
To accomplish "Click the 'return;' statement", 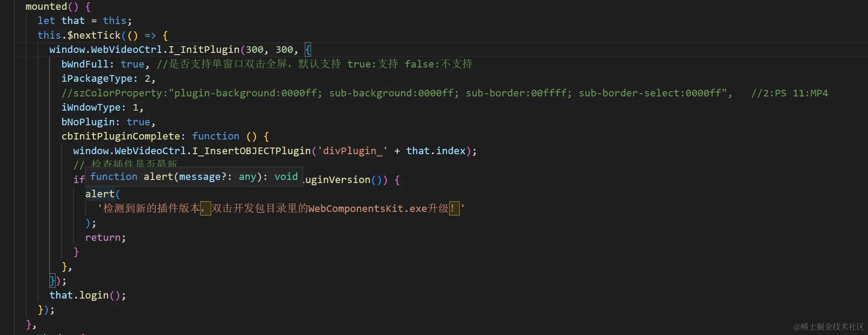I will point(106,238).
